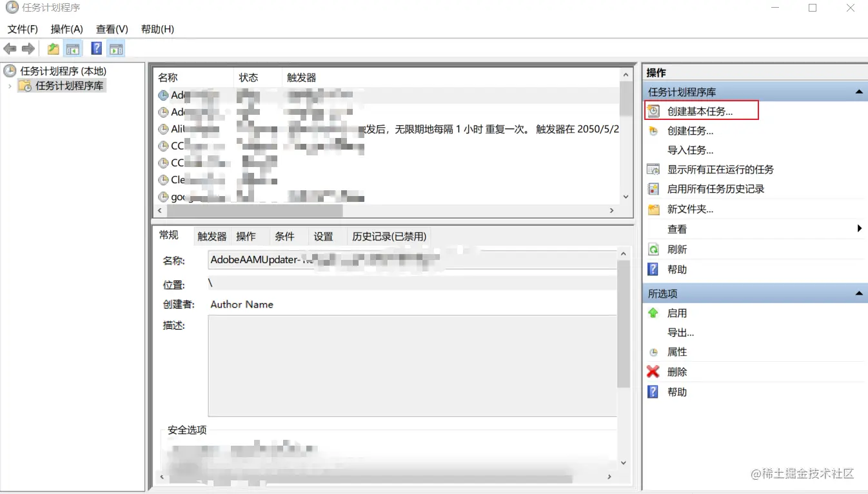Click 帮助 icon under 任务计划程序库 section

pos(653,269)
